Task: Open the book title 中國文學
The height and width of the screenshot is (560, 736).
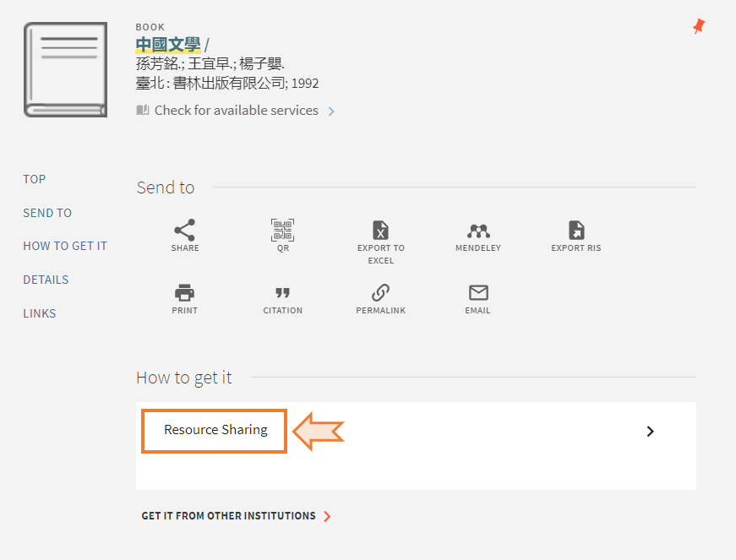Action: (168, 45)
